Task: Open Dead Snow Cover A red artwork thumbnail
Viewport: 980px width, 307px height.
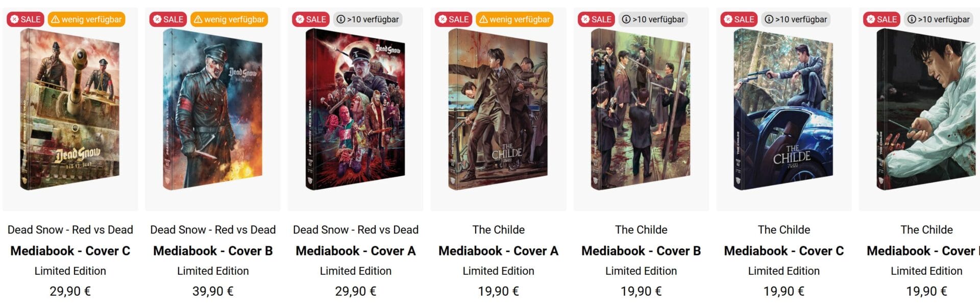Action: click(355, 109)
